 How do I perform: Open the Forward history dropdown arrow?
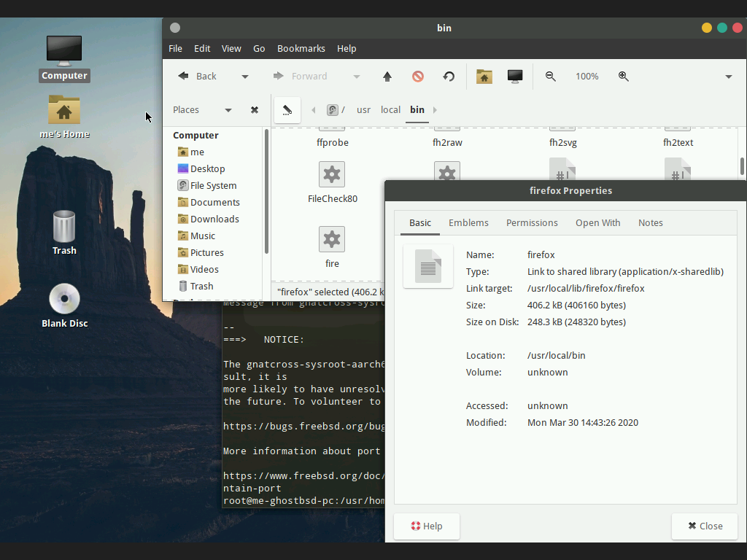[356, 77]
